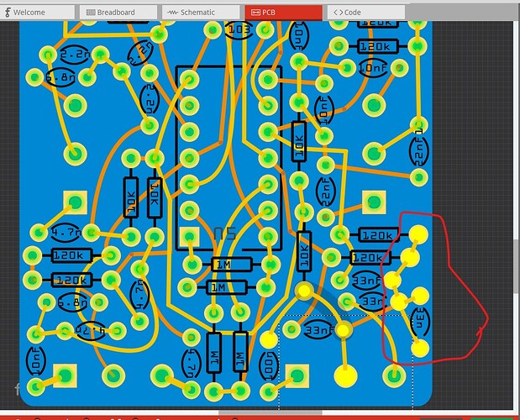Select the 10nF capacitor at top right
The width and height of the screenshot is (520, 420).
tap(371, 66)
